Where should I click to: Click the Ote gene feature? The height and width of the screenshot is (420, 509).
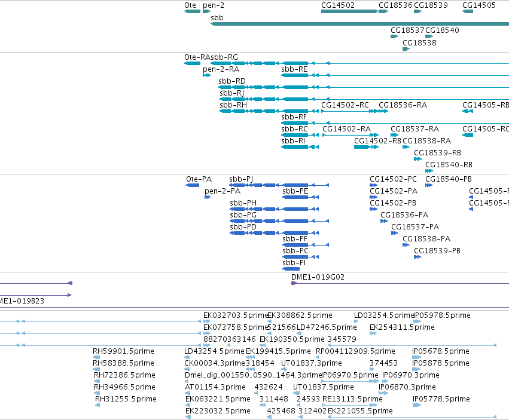coord(192,11)
